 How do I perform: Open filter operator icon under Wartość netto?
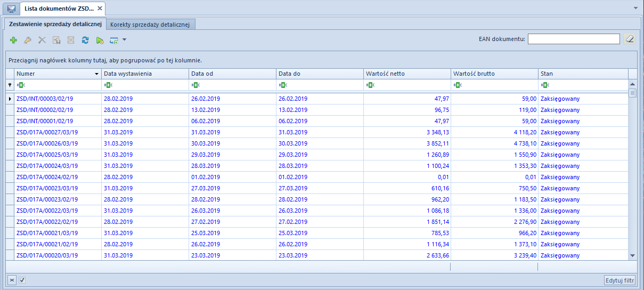370,85
